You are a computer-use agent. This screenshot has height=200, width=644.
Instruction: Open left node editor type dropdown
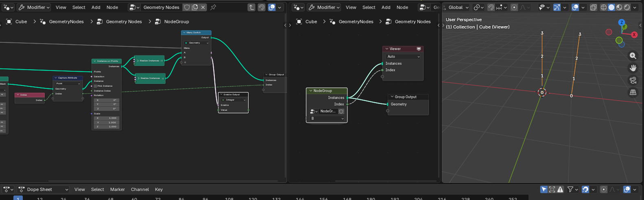8,7
